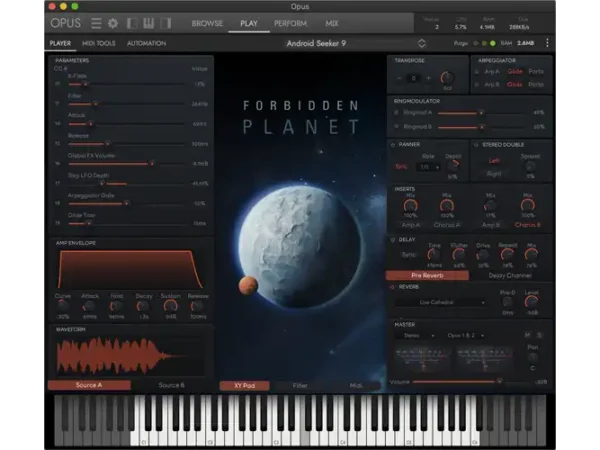Toggle the Delay power button
The width and height of the screenshot is (600, 450).
[393, 240]
